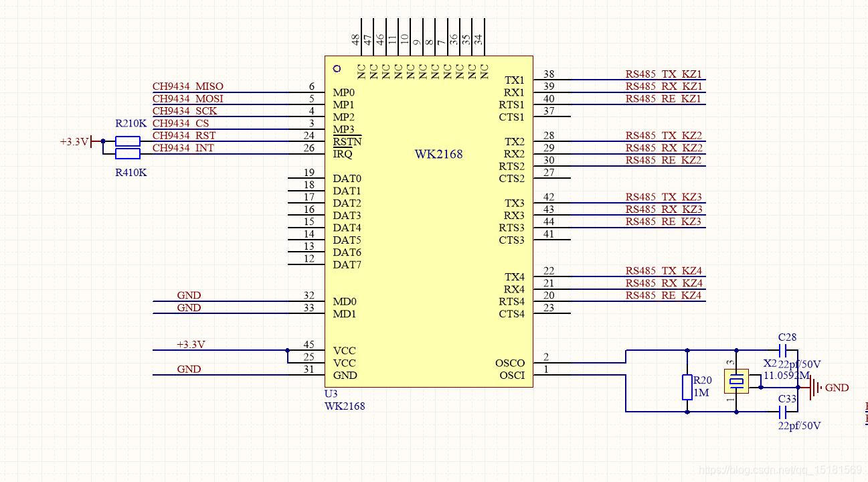Screen dimensions: 868x482
Task: Click the RS485_RX_KZ3 net label
Action: [x=664, y=210]
